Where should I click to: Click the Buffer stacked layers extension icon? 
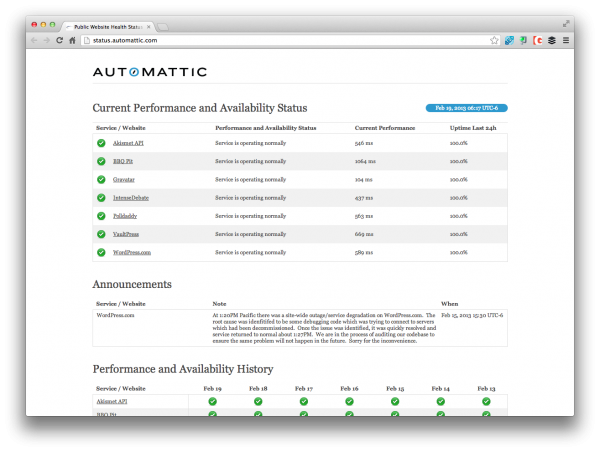[552, 40]
